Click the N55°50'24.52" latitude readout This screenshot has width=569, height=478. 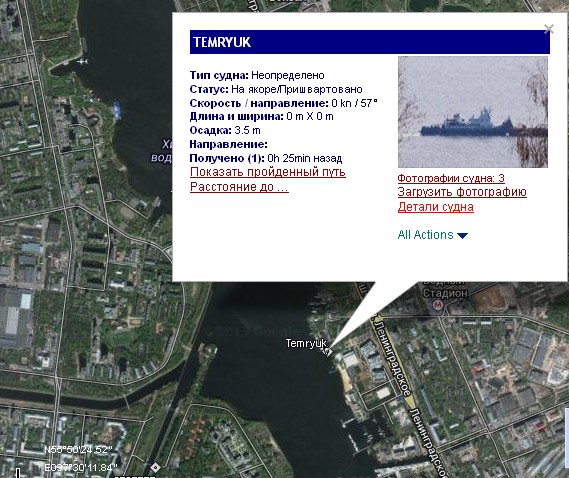point(78,450)
